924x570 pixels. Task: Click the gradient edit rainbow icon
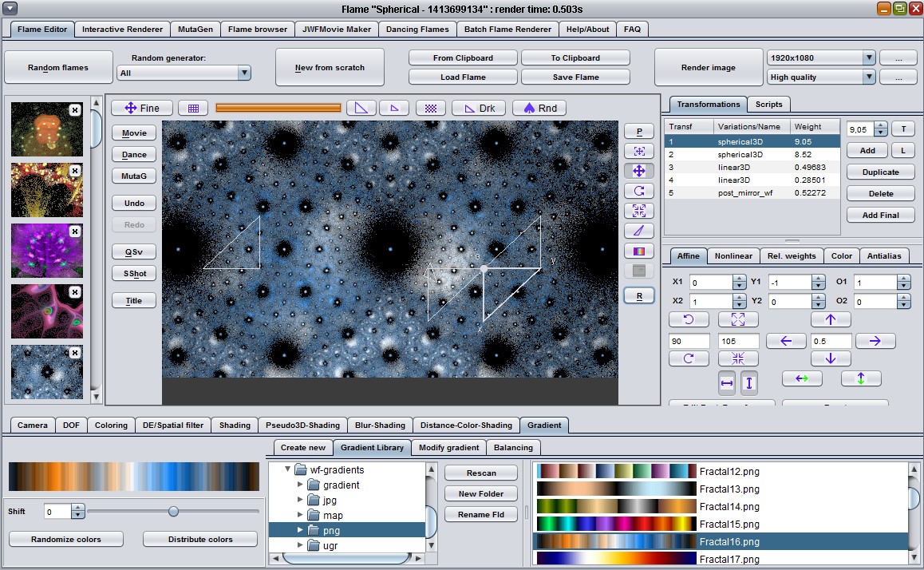[639, 251]
